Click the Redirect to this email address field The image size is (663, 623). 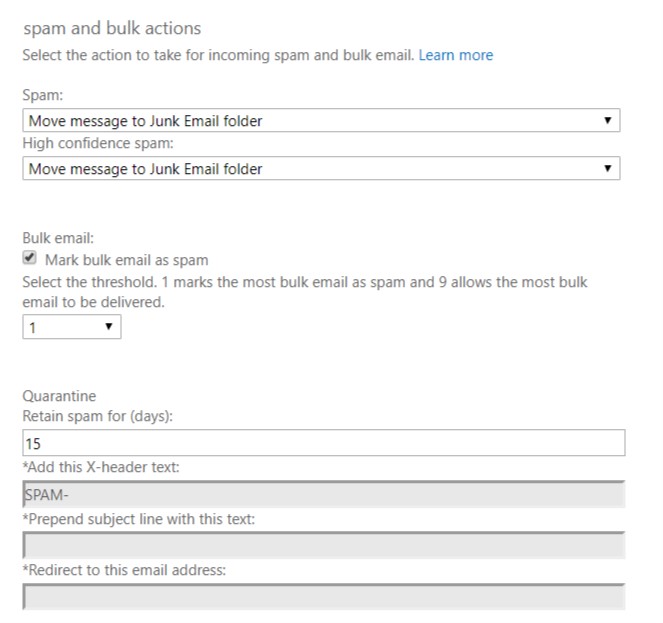pyautogui.click(x=324, y=596)
